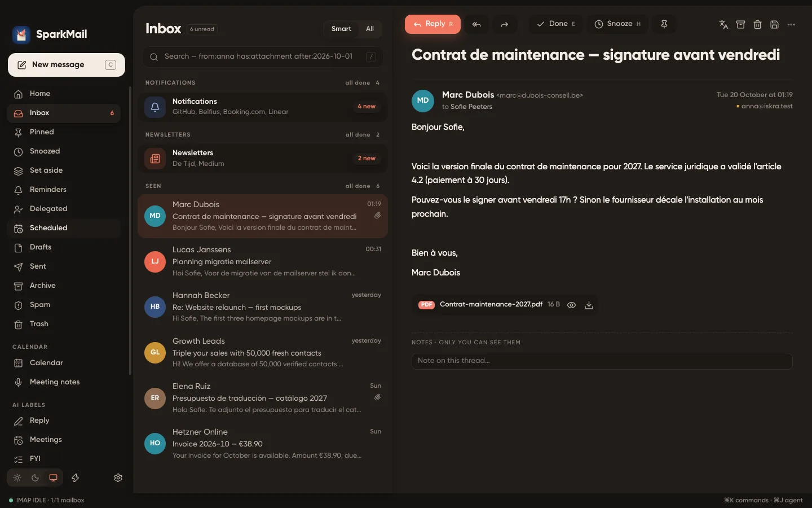The image size is (812, 508).
Task: Archive the open email using the toolbar icon
Action: point(740,24)
